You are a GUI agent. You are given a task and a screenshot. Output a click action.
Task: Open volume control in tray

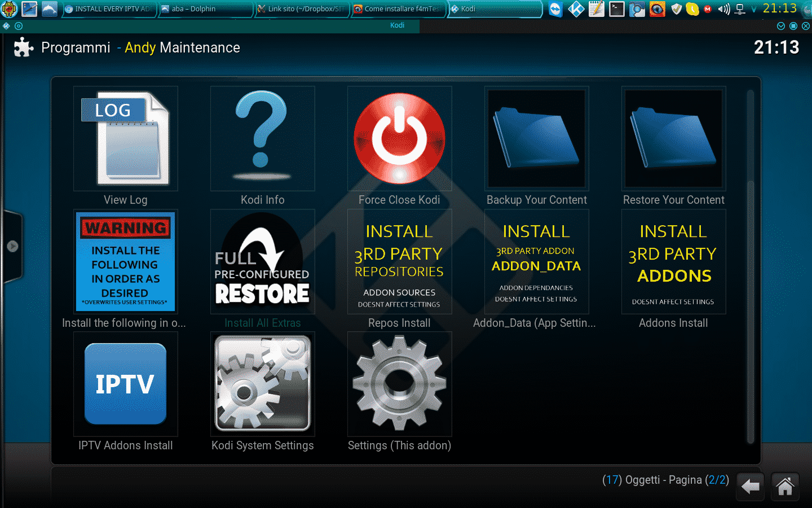click(723, 9)
